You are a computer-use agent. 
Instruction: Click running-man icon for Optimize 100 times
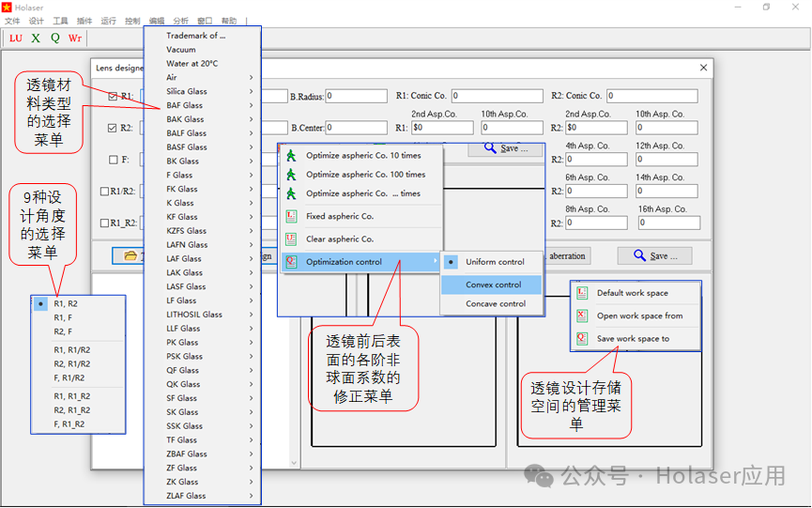point(291,175)
